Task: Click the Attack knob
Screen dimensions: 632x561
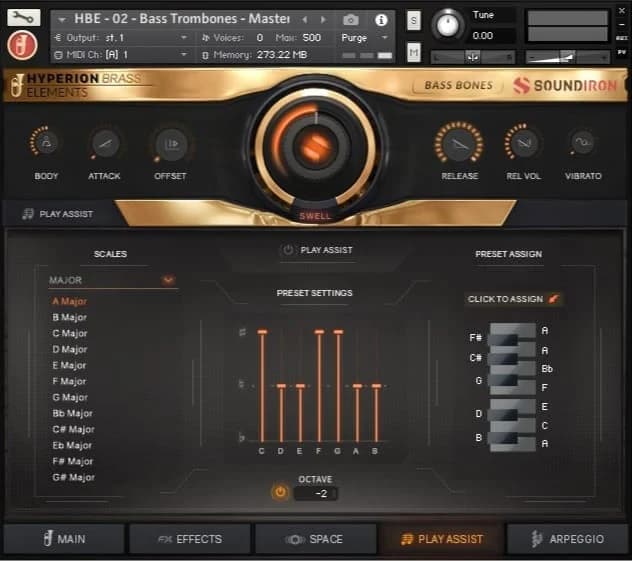Action: (x=104, y=144)
